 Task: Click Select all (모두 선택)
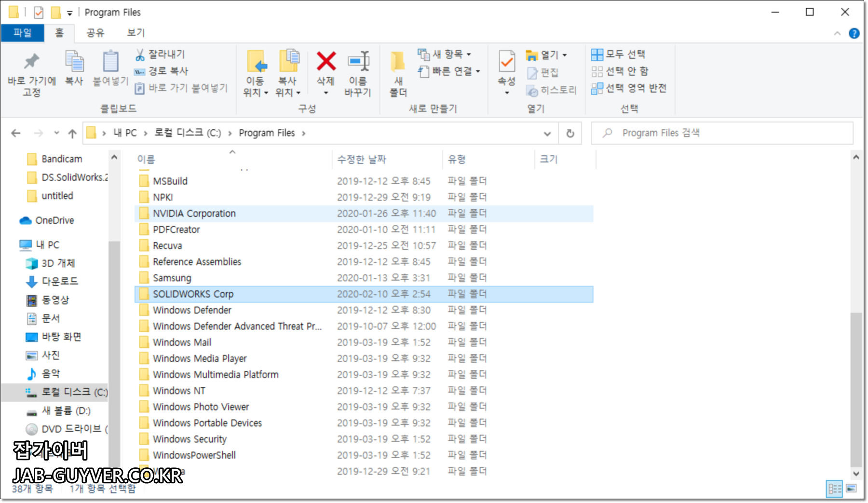click(618, 54)
